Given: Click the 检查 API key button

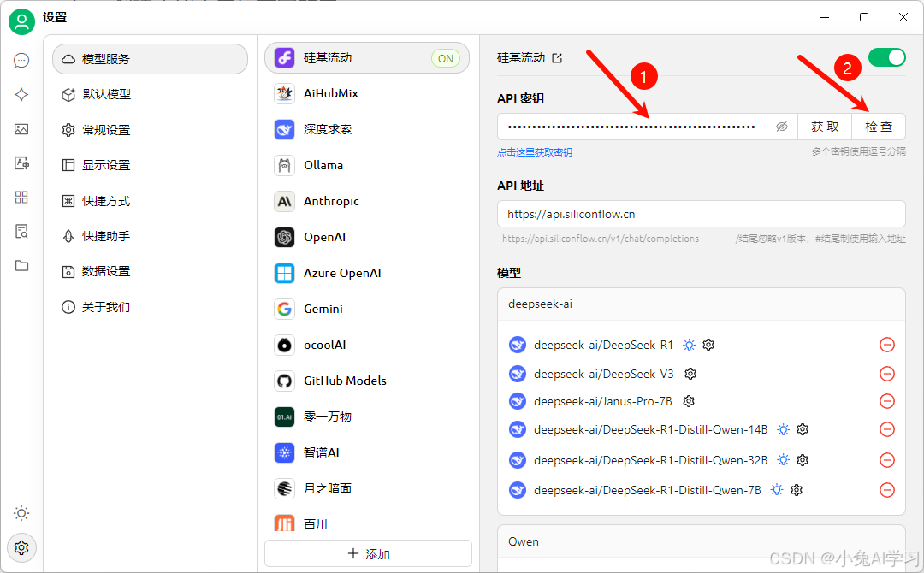Looking at the screenshot, I should (x=879, y=127).
